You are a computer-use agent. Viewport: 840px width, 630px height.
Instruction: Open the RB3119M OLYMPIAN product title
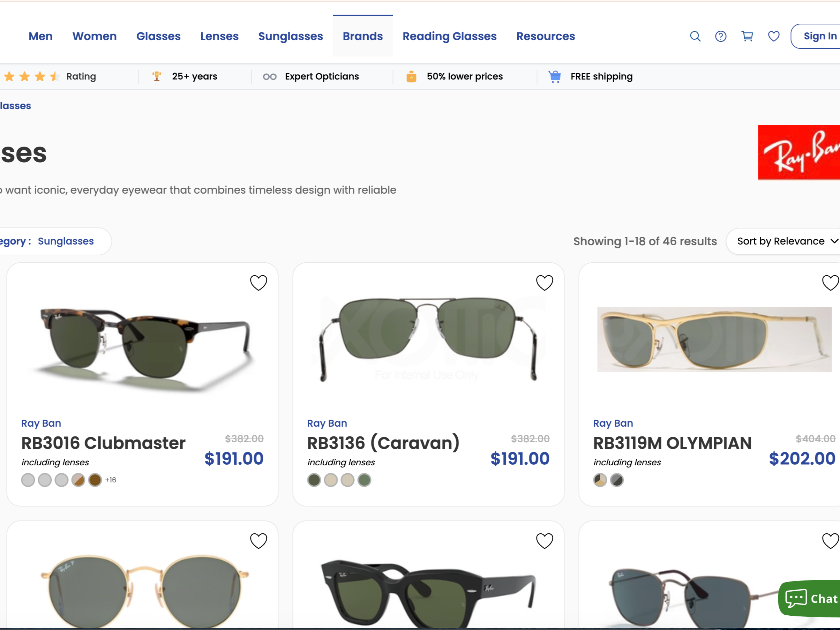point(672,443)
